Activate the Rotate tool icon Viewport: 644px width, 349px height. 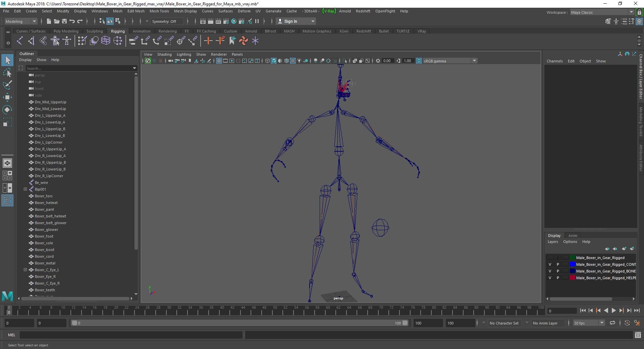click(x=7, y=110)
